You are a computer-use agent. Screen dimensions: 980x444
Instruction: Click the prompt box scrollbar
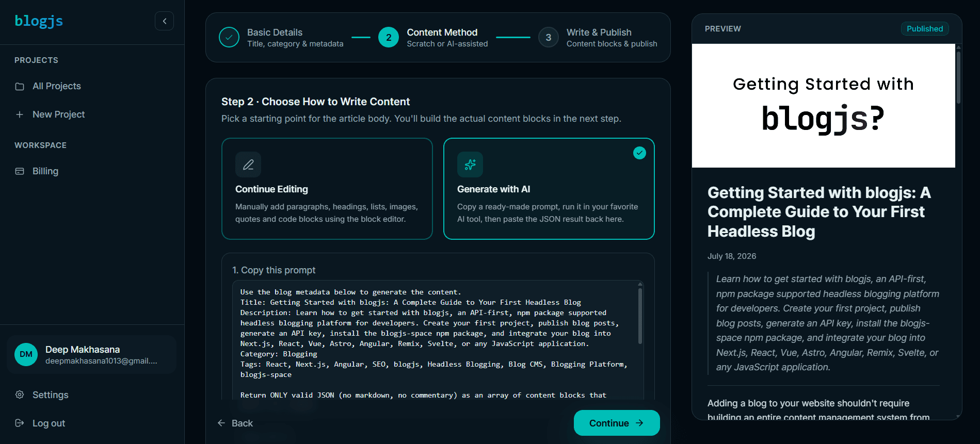640,316
